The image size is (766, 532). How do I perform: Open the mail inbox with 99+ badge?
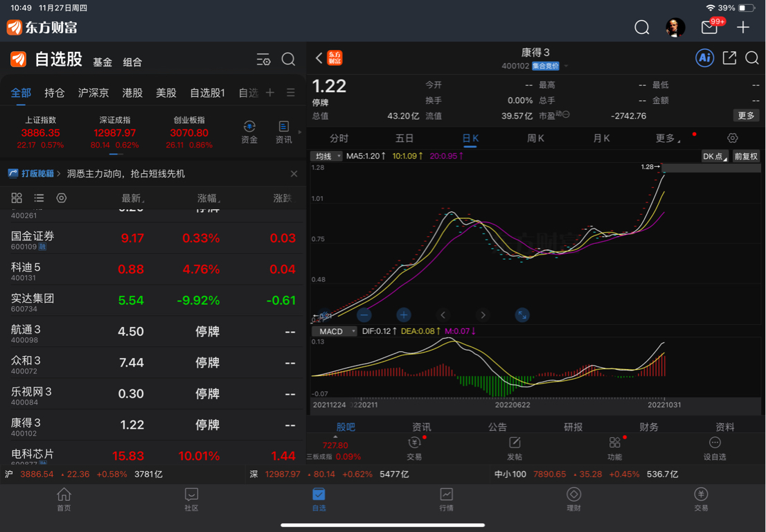[x=709, y=27]
